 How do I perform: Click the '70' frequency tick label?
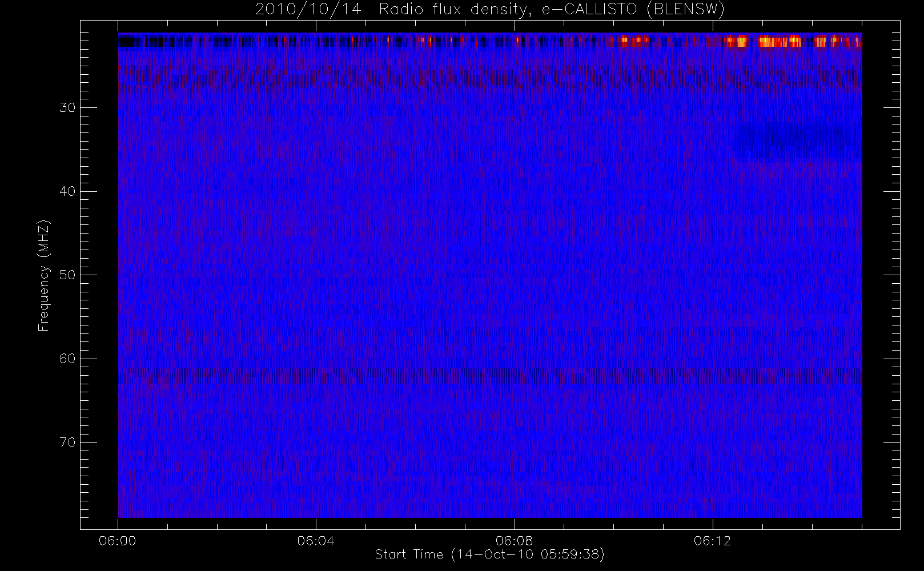(x=67, y=443)
